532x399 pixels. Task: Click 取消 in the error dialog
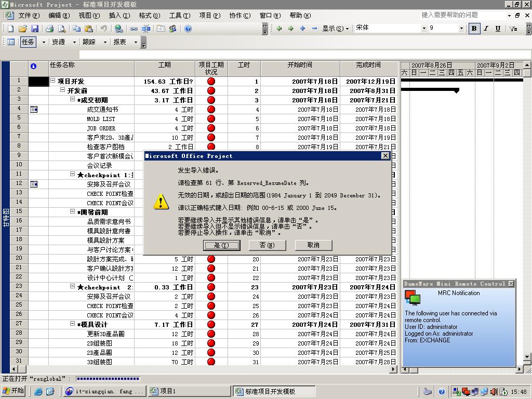[x=313, y=245]
